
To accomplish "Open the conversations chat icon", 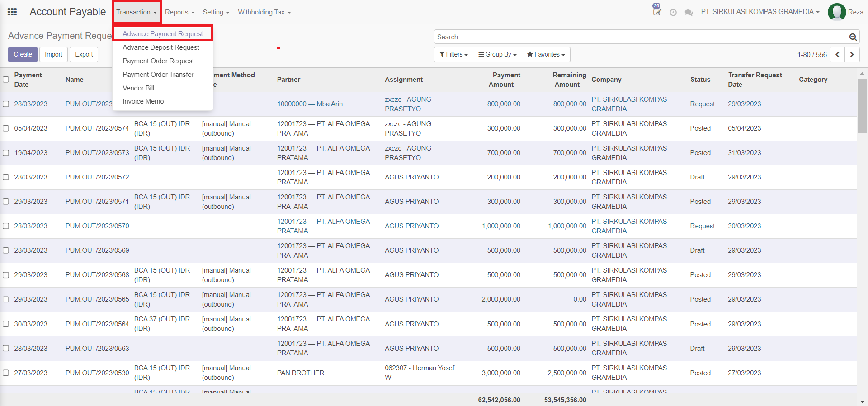I will 689,13.
